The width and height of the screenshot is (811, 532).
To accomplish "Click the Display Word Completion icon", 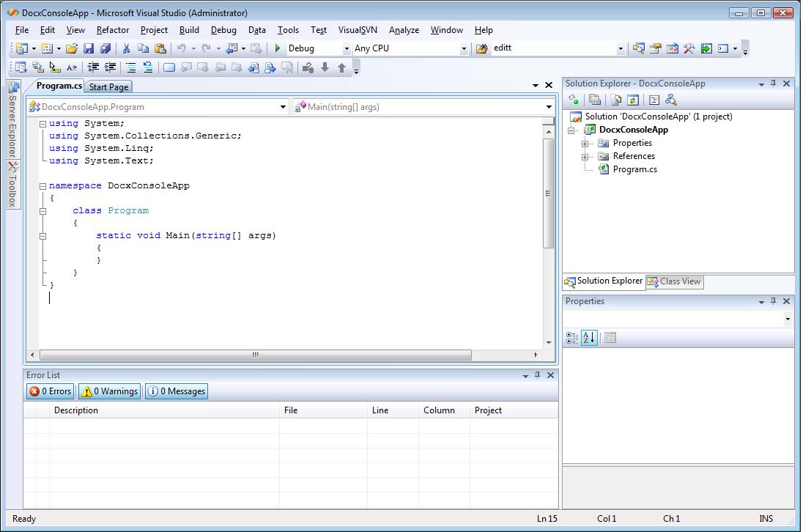I will pyautogui.click(x=72, y=67).
